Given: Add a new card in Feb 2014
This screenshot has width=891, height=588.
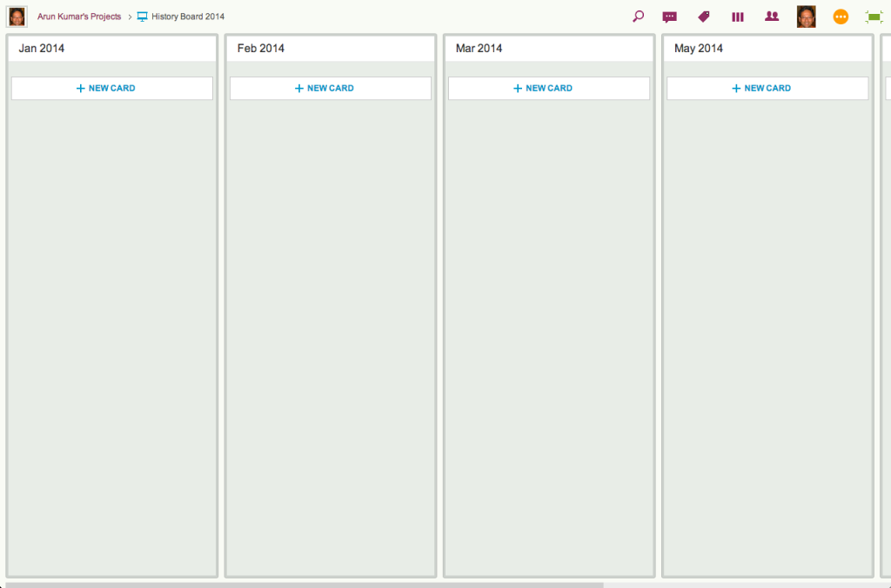Looking at the screenshot, I should coord(330,88).
